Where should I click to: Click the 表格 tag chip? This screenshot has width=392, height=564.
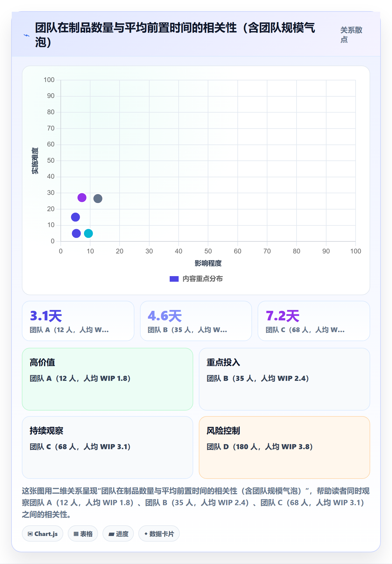click(x=83, y=534)
